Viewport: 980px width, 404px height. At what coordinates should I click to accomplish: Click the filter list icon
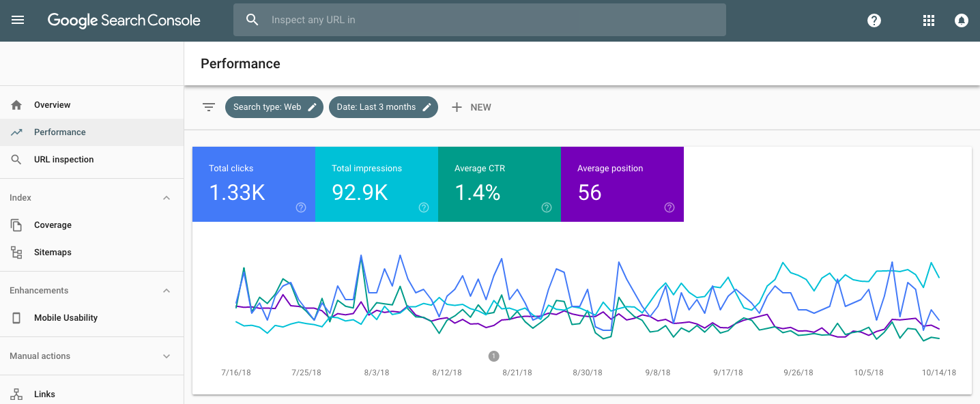(209, 107)
